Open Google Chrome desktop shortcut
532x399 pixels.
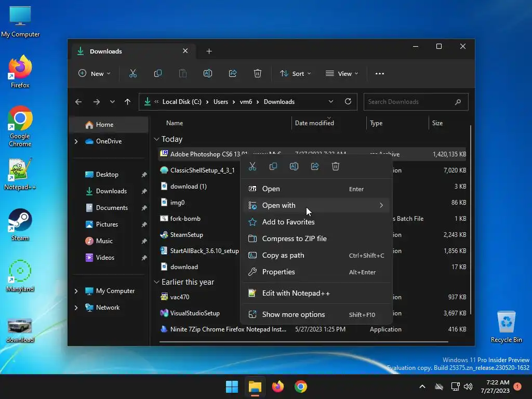[x=20, y=126]
